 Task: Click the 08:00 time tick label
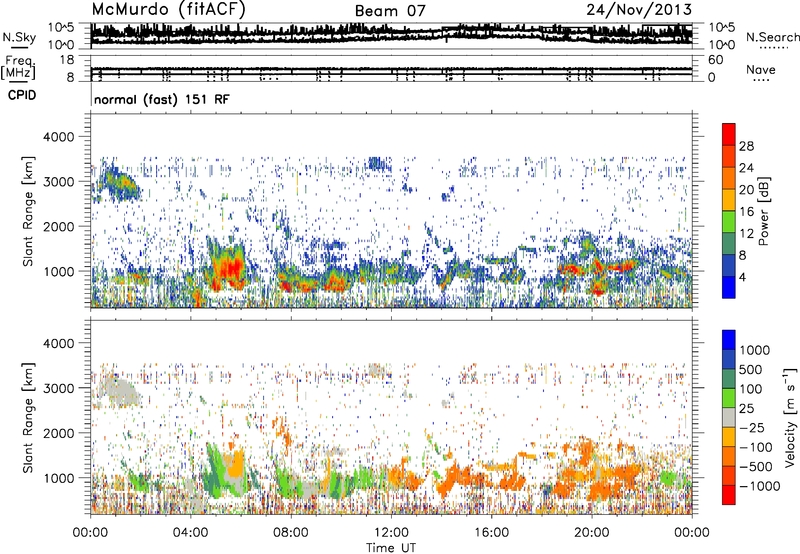pos(291,533)
